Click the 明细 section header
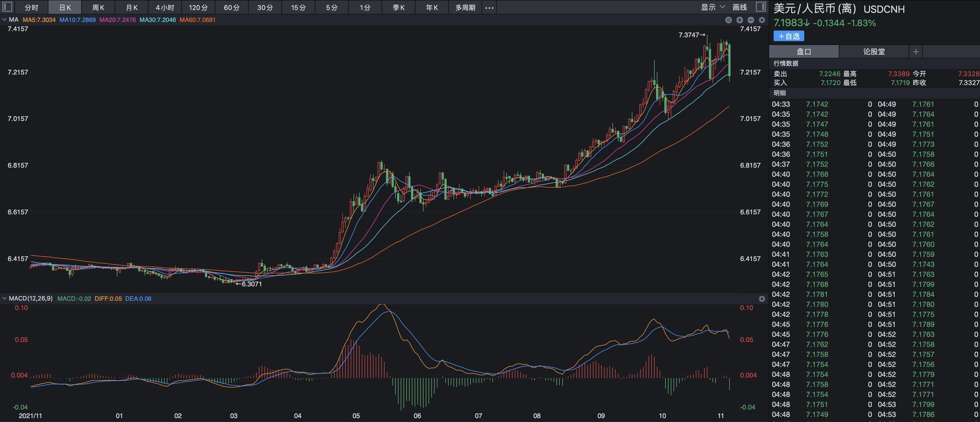The height and width of the screenshot is (422, 980). pos(779,93)
